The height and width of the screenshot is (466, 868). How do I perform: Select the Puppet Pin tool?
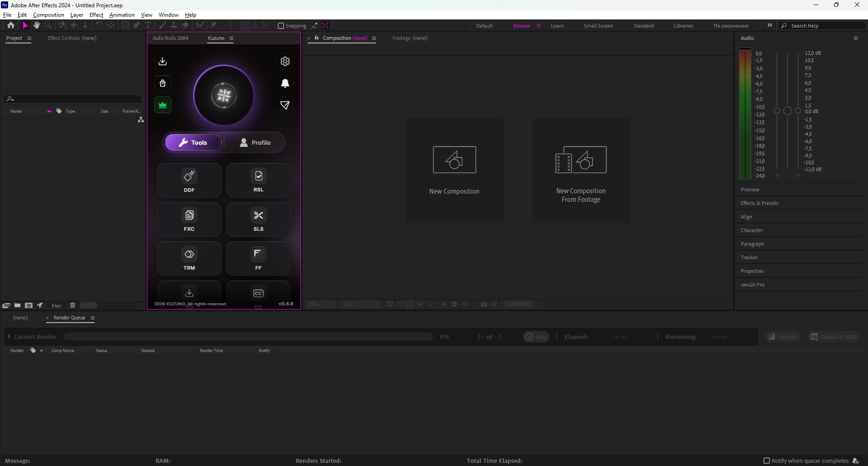coord(213,25)
